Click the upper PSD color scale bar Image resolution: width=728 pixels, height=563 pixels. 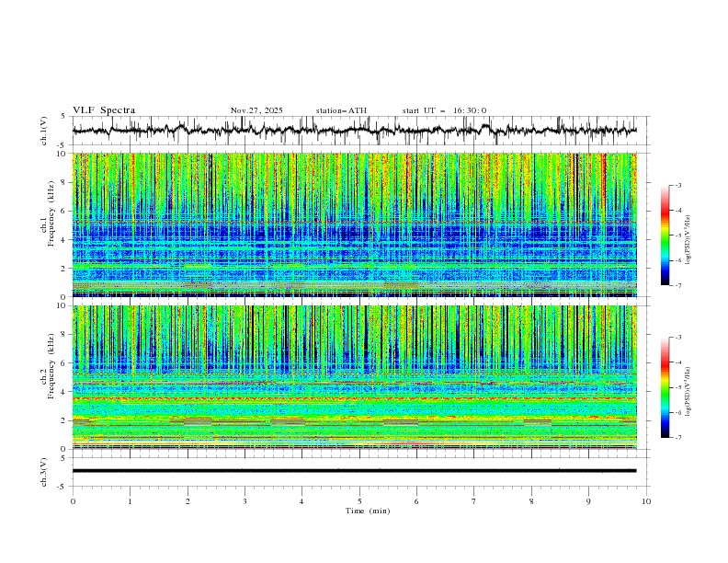665,236
